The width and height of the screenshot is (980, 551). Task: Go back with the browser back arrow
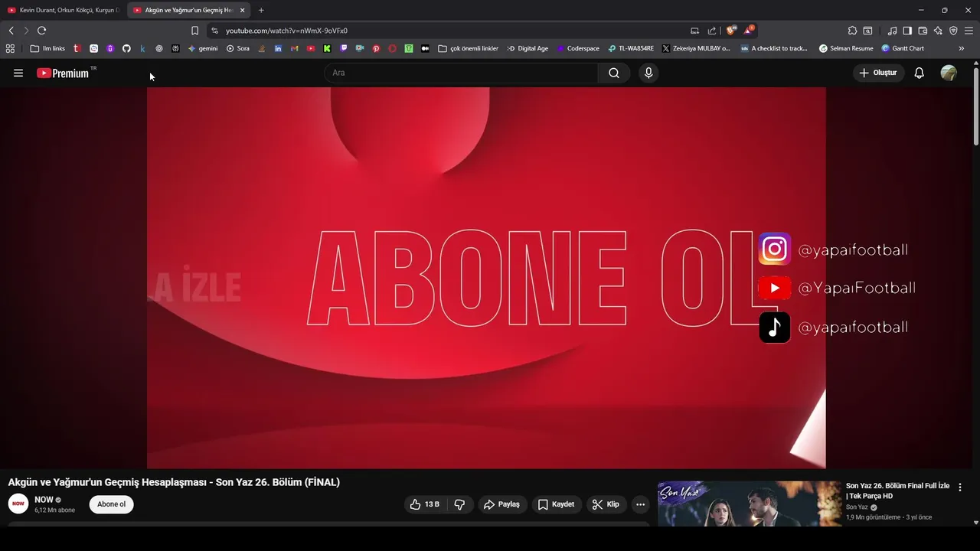coord(11,31)
